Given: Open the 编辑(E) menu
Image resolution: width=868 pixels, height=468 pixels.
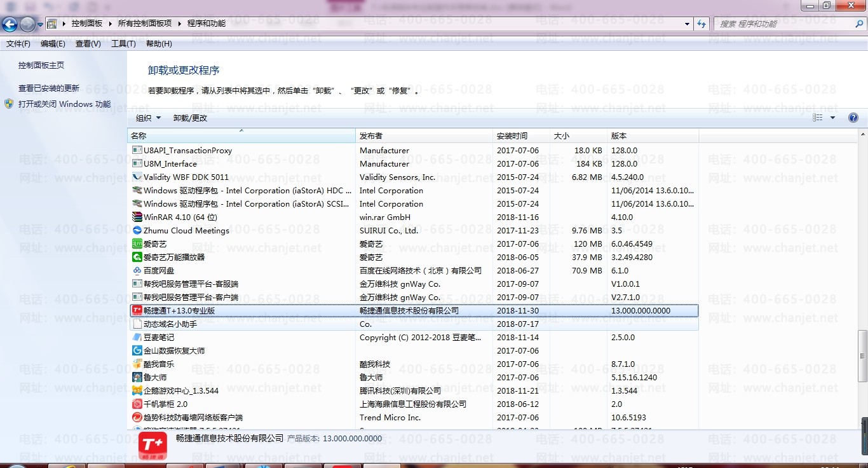Looking at the screenshot, I should coord(53,44).
